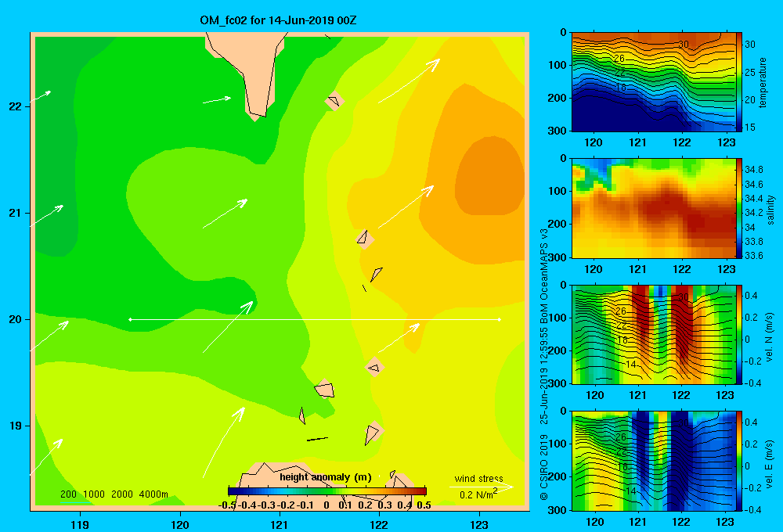Click the orange high anomaly eddy center

489,176
